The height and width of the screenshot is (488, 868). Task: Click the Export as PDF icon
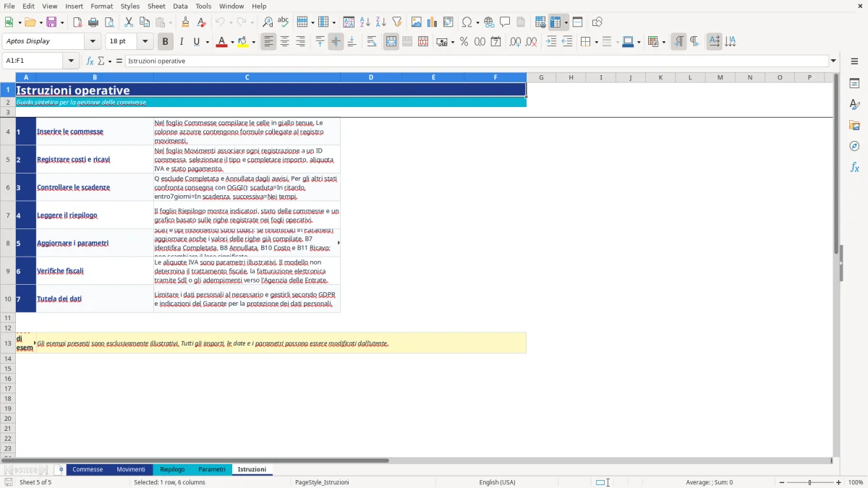pos(77,22)
